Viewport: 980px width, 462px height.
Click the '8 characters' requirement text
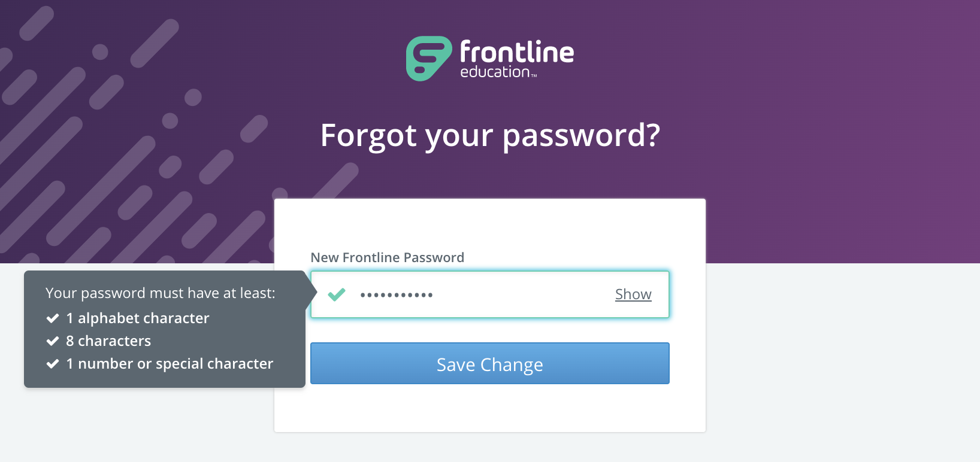click(x=108, y=341)
